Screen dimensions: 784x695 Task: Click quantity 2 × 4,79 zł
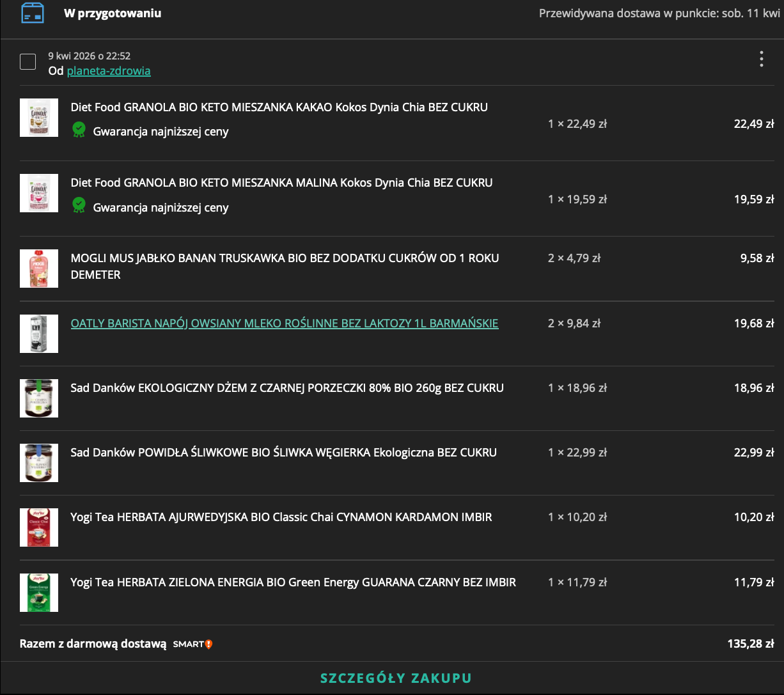tap(574, 258)
